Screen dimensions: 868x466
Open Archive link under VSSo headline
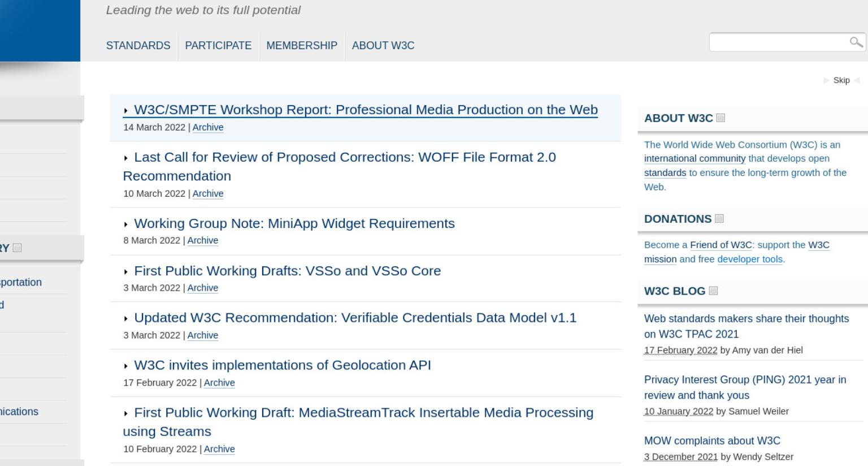(203, 288)
